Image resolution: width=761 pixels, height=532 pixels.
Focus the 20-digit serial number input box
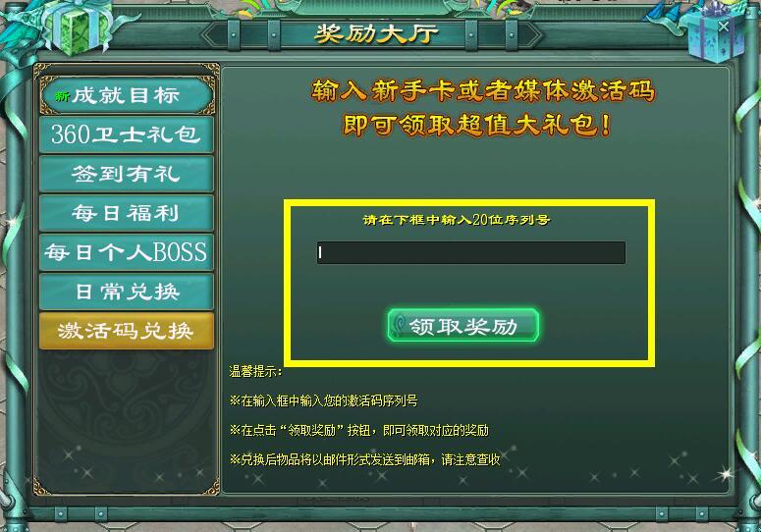[x=470, y=252]
